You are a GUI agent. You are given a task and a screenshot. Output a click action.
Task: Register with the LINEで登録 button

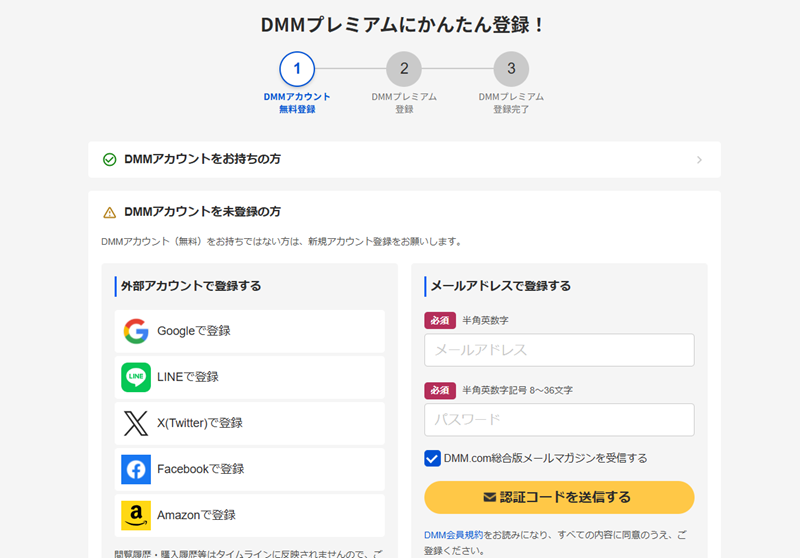pyautogui.click(x=249, y=377)
